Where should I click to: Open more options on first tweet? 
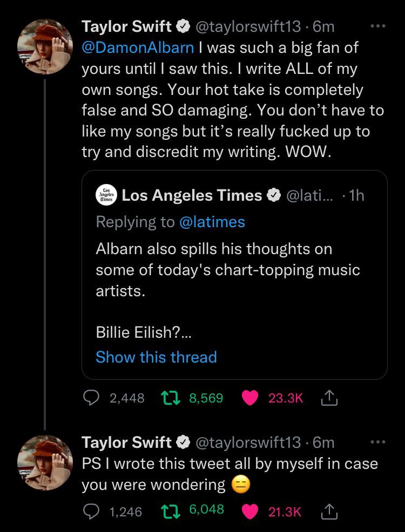pos(378,26)
